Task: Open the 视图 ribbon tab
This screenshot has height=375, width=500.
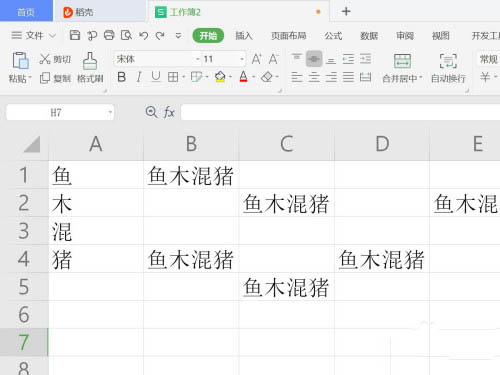Action: [x=441, y=35]
